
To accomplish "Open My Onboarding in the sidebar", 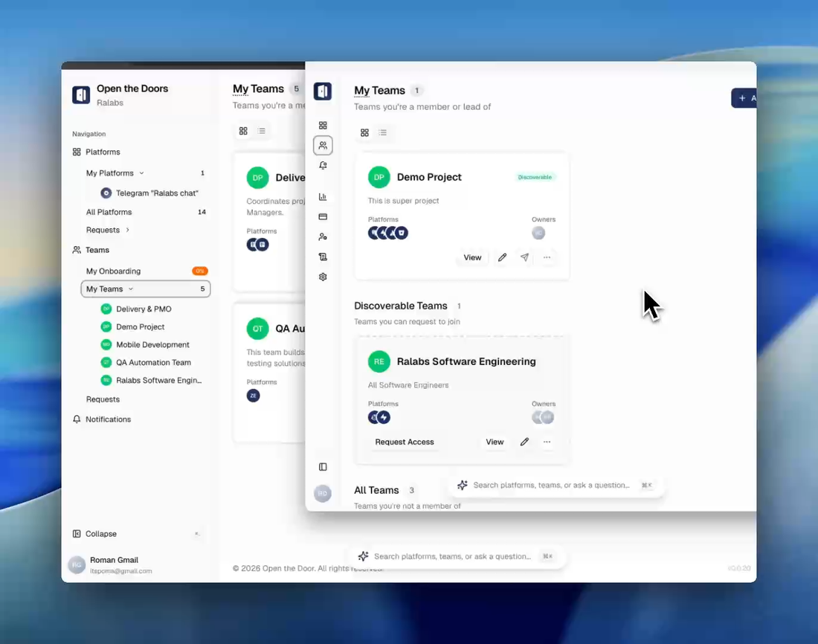I will tap(113, 271).
